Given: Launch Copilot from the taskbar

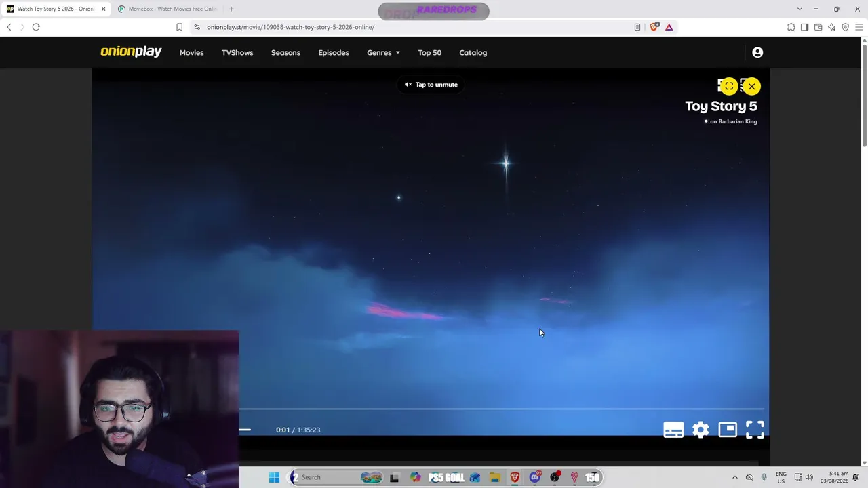Looking at the screenshot, I should pos(415,477).
